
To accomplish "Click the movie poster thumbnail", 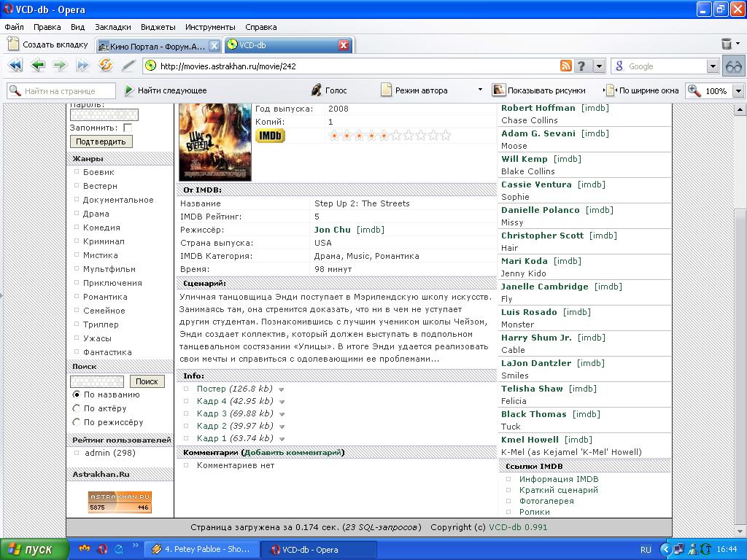I will pyautogui.click(x=215, y=142).
